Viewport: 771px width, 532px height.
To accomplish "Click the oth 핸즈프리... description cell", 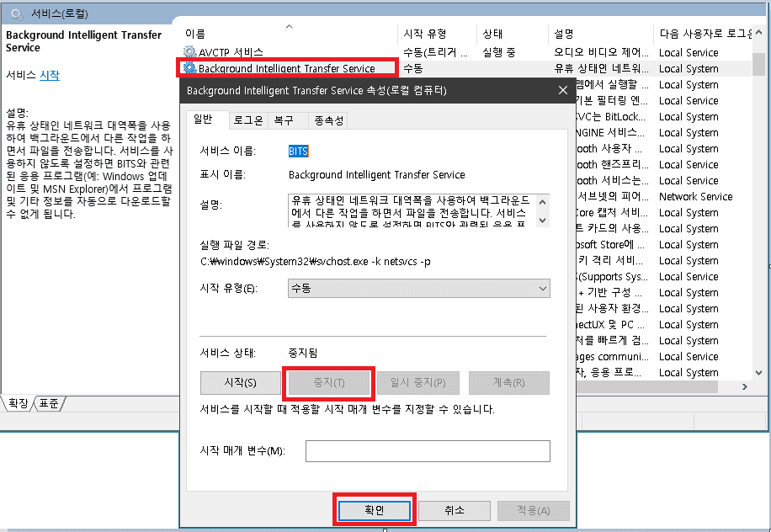I will point(613,165).
